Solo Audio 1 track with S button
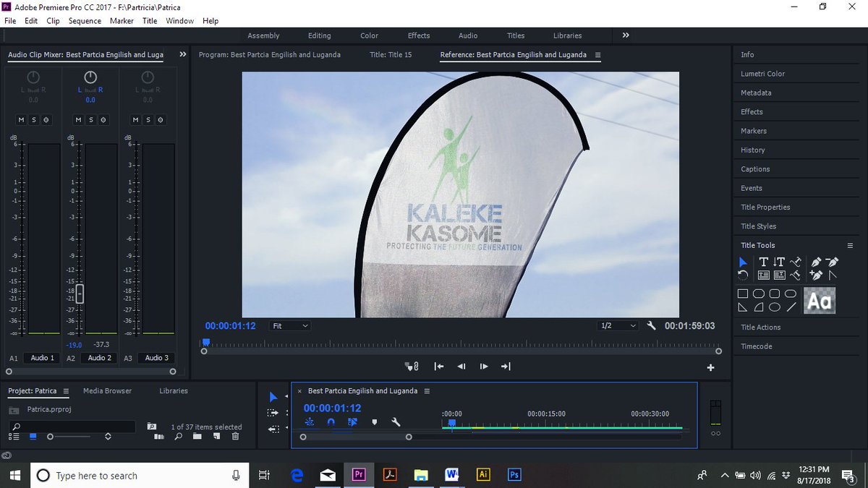The image size is (868, 488). [x=34, y=119]
